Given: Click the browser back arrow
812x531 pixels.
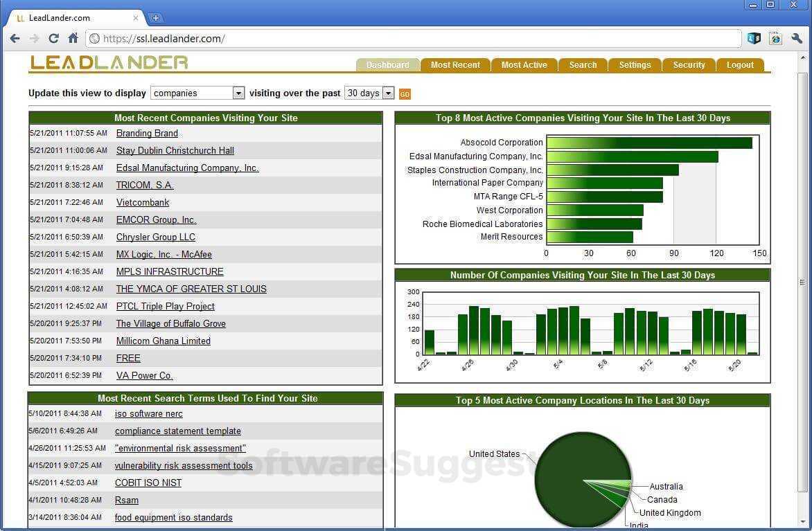Looking at the screenshot, I should pos(15,38).
